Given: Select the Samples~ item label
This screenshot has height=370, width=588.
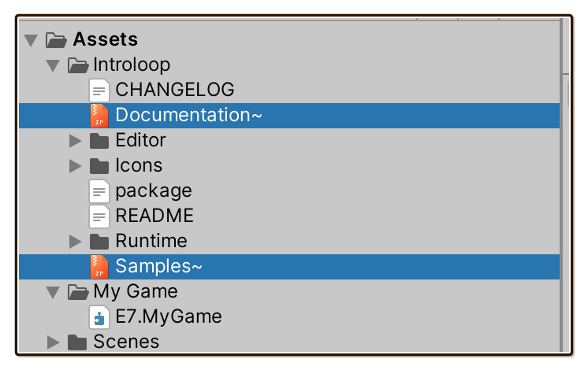Looking at the screenshot, I should [158, 266].
